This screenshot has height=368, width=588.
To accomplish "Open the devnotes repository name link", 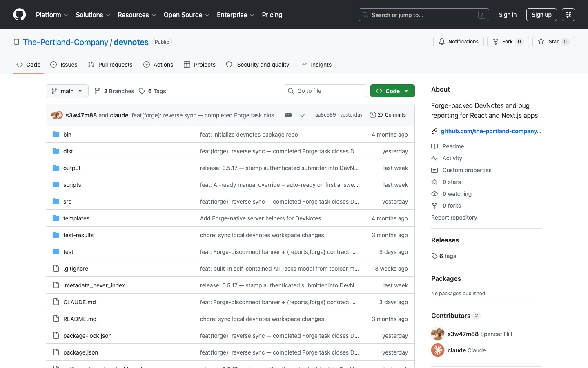I will (x=131, y=42).
